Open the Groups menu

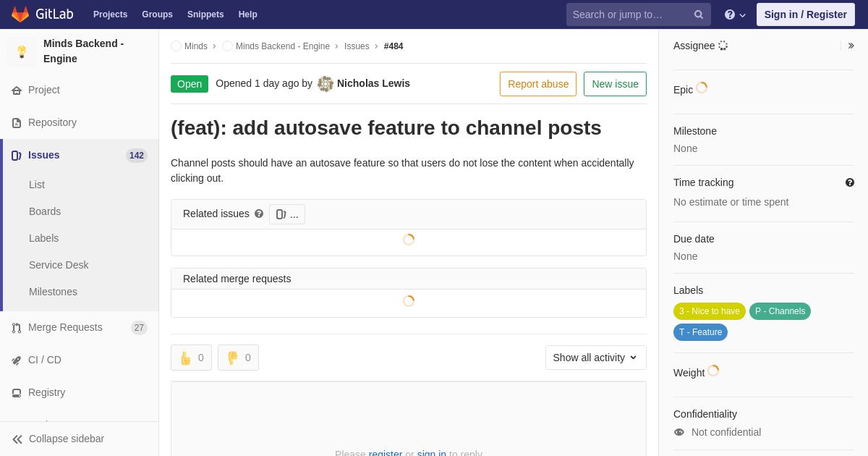point(157,14)
